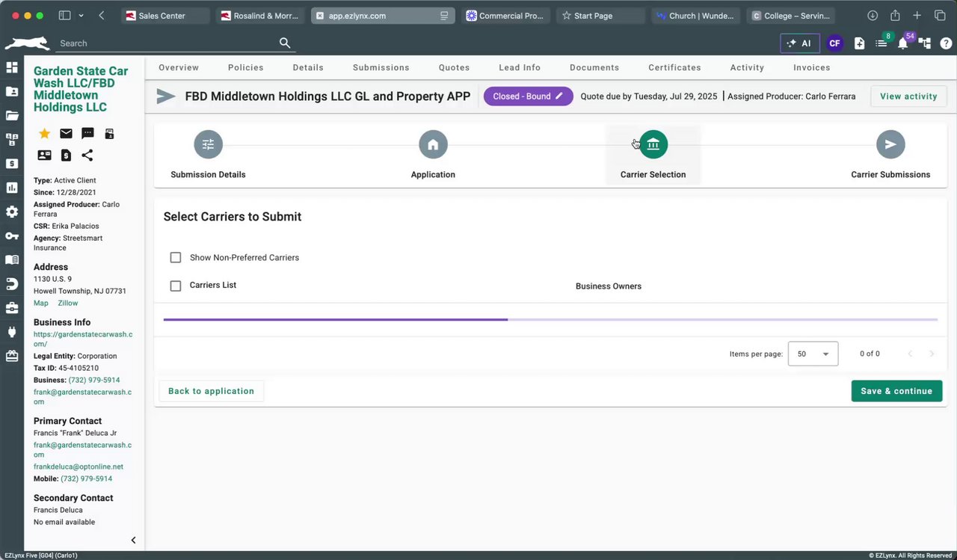The width and height of the screenshot is (957, 560).
Task: Open the briefcase icon in sidebar
Action: pyautogui.click(x=12, y=308)
